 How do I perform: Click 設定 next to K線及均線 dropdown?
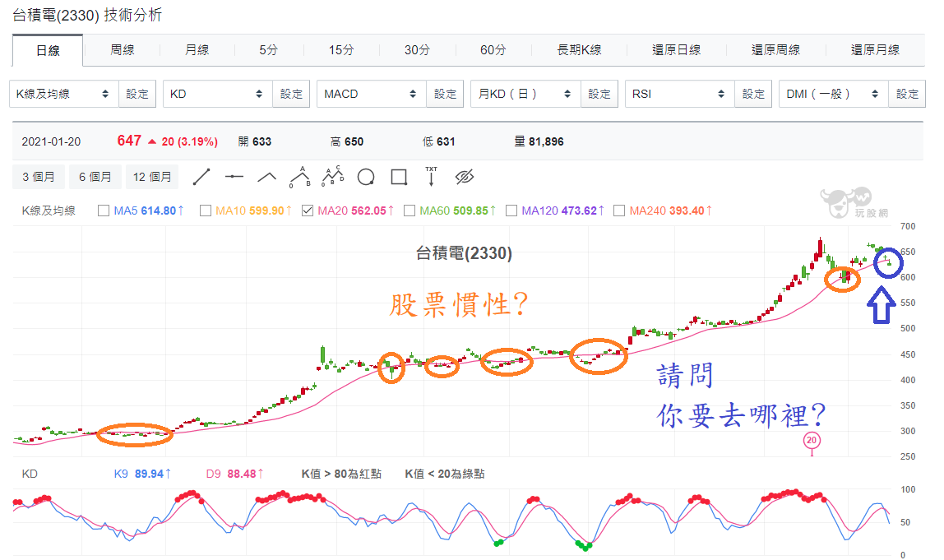click(x=137, y=94)
